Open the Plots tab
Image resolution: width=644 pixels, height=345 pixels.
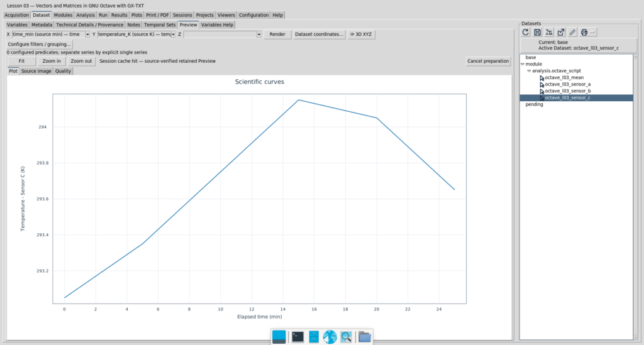click(136, 15)
